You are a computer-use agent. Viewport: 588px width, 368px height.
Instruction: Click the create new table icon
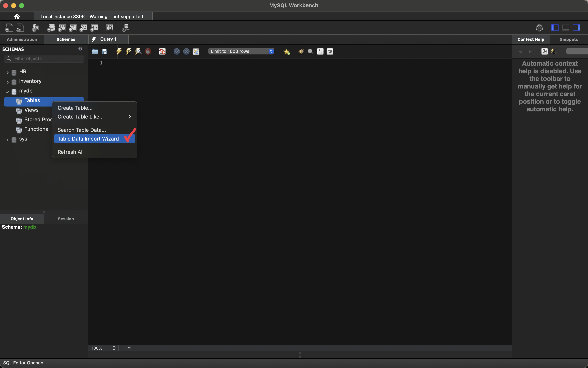pyautogui.click(x=62, y=28)
